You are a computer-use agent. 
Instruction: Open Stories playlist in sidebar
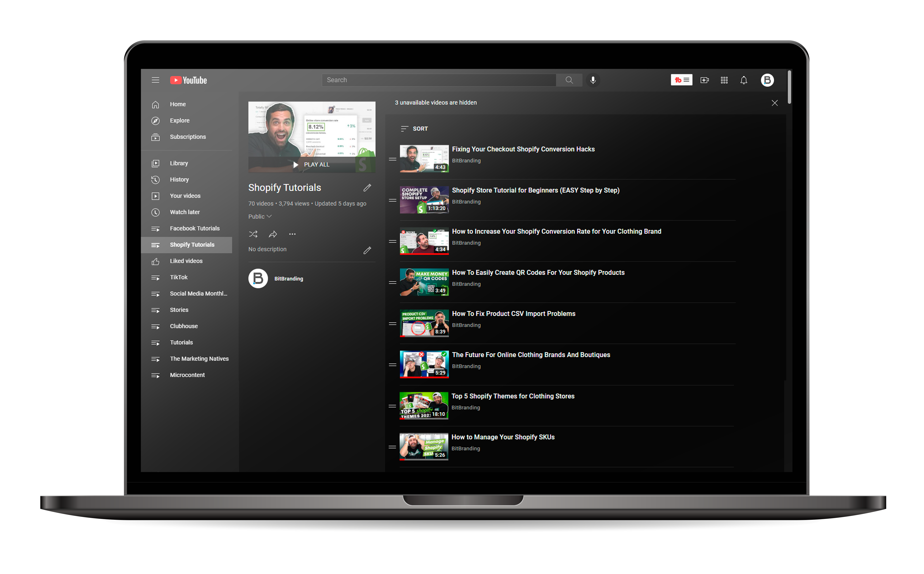186,310
